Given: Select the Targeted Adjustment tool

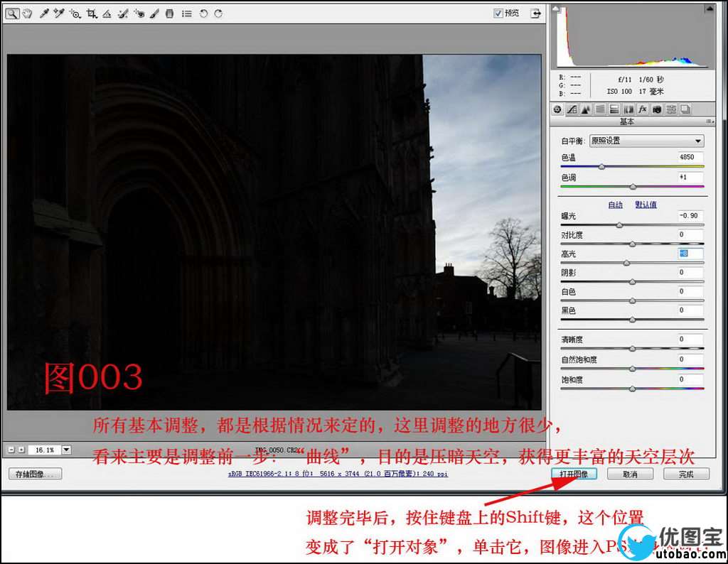Looking at the screenshot, I should [x=75, y=14].
